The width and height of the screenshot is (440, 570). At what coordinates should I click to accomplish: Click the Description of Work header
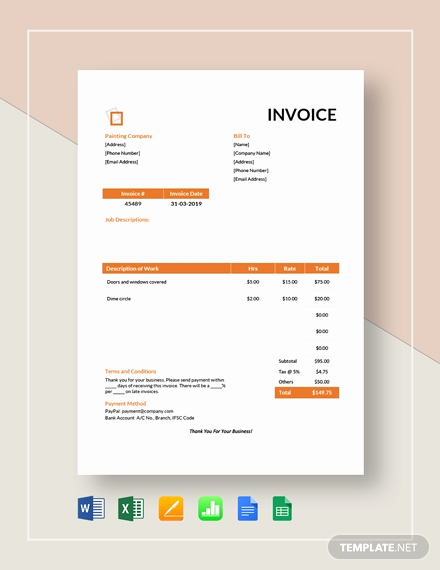pos(166,268)
